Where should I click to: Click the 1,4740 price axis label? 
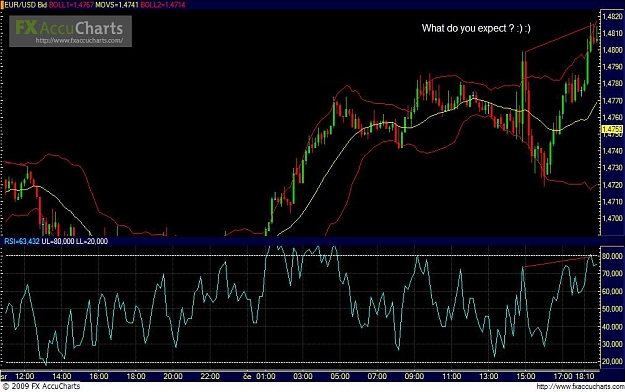pyautogui.click(x=612, y=151)
